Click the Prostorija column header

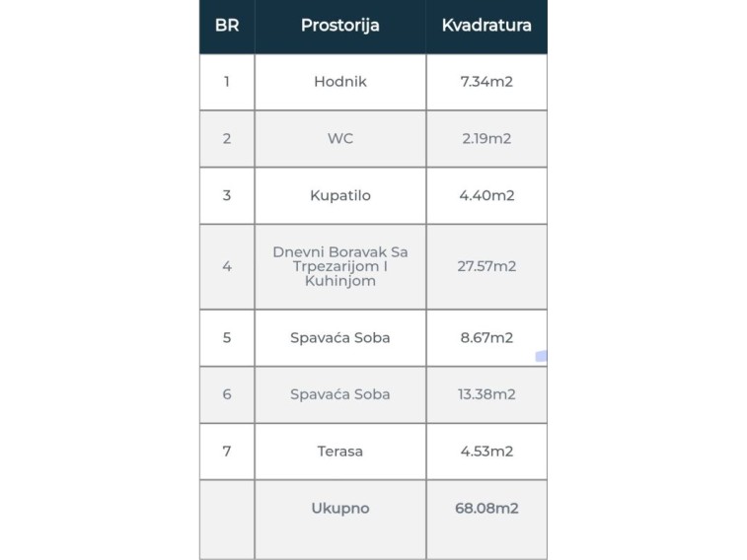pyautogui.click(x=339, y=26)
